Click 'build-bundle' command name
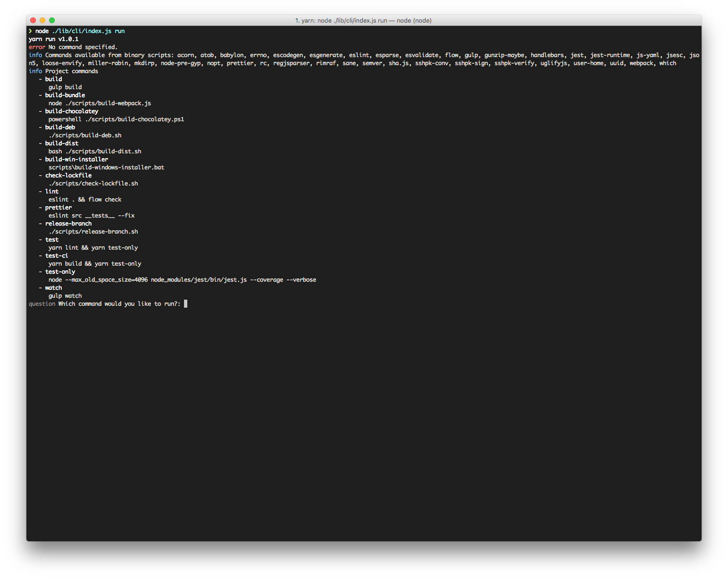 point(65,95)
